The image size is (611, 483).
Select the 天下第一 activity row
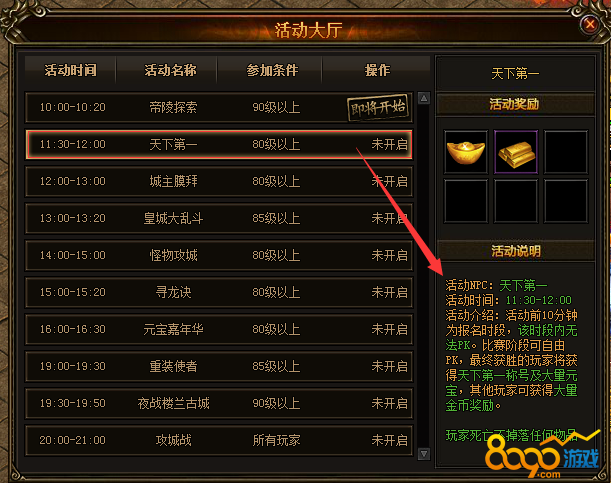219,145
